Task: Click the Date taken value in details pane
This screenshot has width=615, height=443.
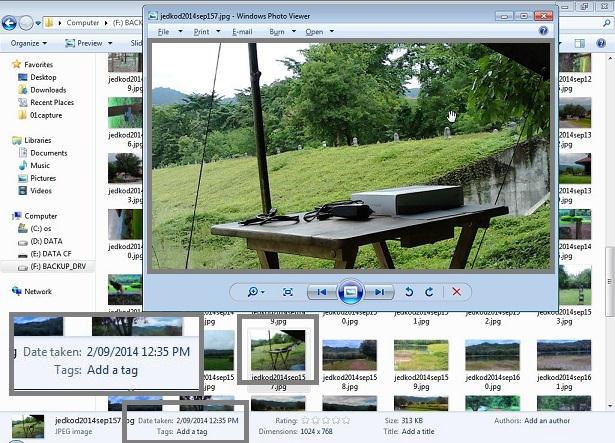Action: tap(207, 421)
